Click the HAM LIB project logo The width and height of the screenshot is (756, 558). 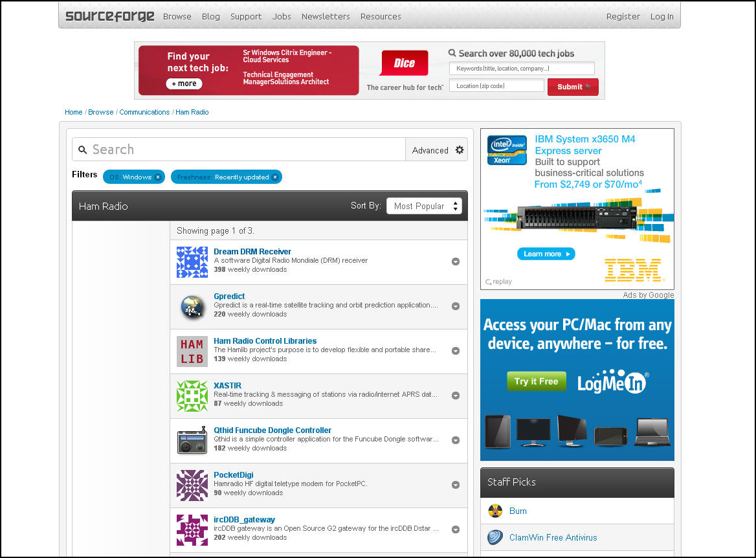click(192, 352)
